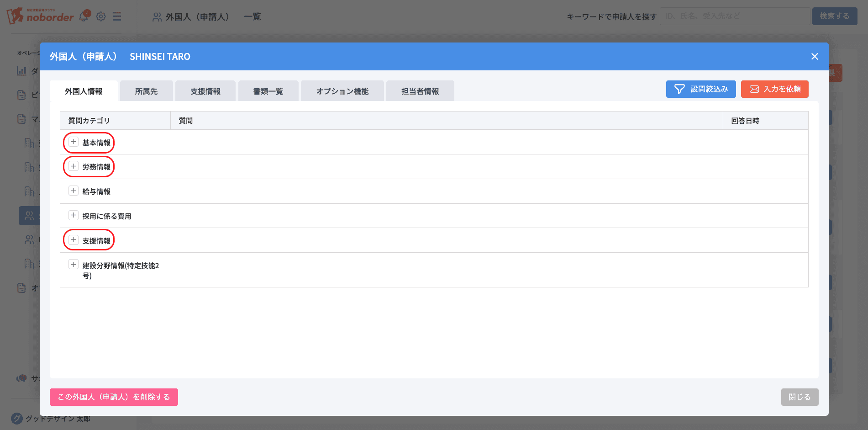Click the notification bell icon
The image size is (868, 430).
(x=84, y=16)
